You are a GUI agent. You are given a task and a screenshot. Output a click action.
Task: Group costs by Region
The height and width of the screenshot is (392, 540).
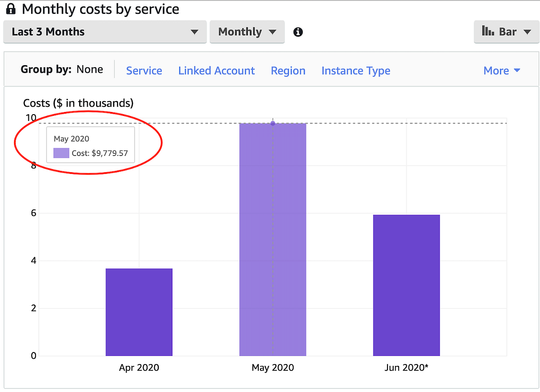(288, 71)
